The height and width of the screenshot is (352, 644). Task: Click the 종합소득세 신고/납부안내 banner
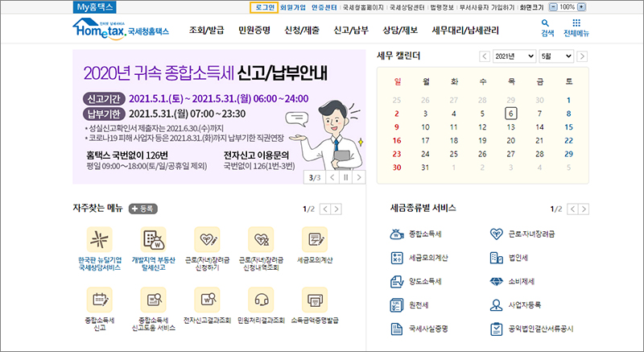point(219,117)
